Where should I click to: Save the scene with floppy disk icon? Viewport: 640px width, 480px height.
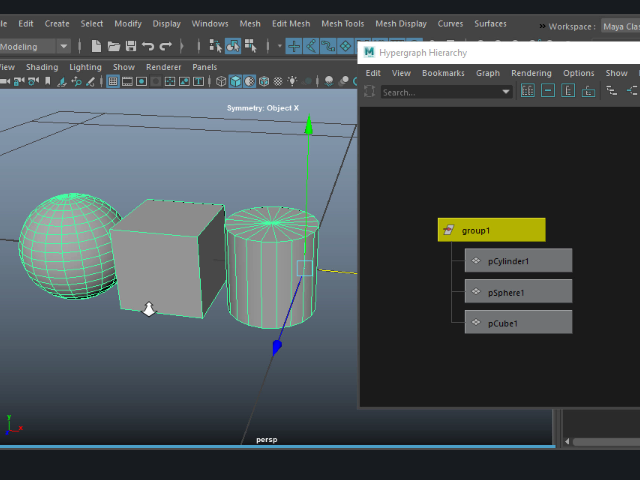coord(131,45)
